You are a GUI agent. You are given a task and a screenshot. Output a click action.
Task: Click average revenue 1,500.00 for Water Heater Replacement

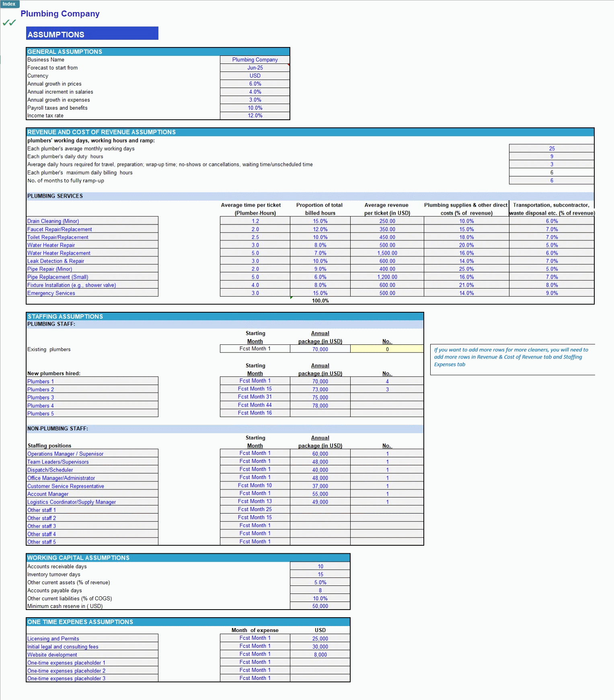(x=387, y=253)
